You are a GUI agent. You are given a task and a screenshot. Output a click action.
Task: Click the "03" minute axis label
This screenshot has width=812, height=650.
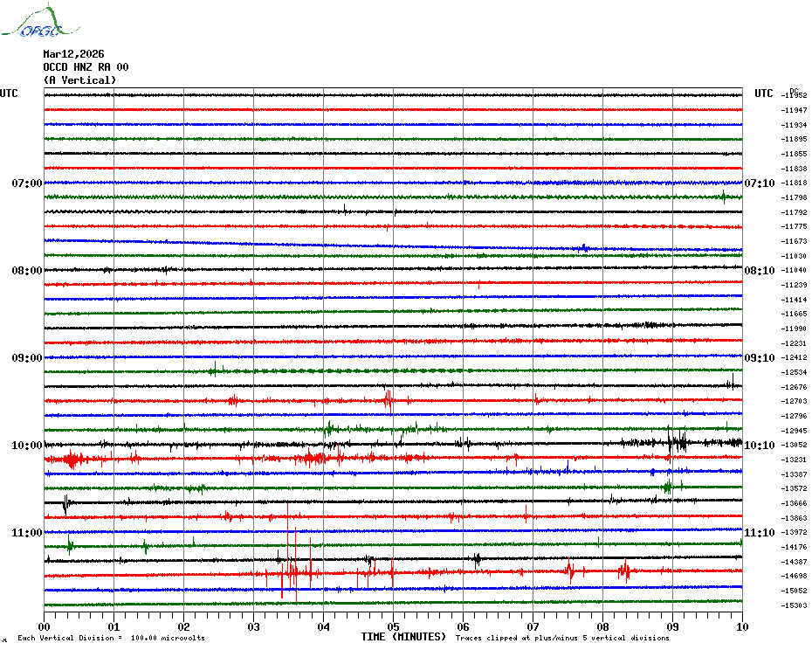point(254,626)
